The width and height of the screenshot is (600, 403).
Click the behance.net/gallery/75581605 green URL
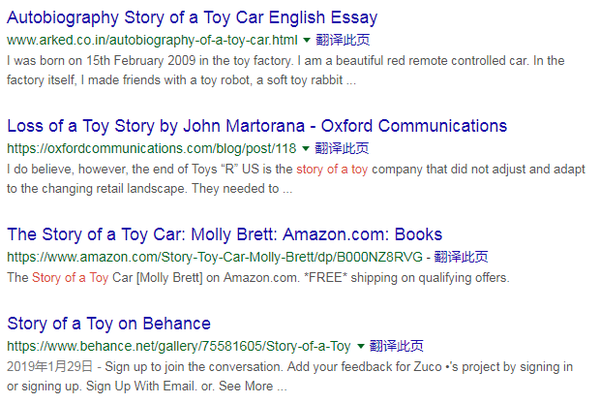pos(179,346)
